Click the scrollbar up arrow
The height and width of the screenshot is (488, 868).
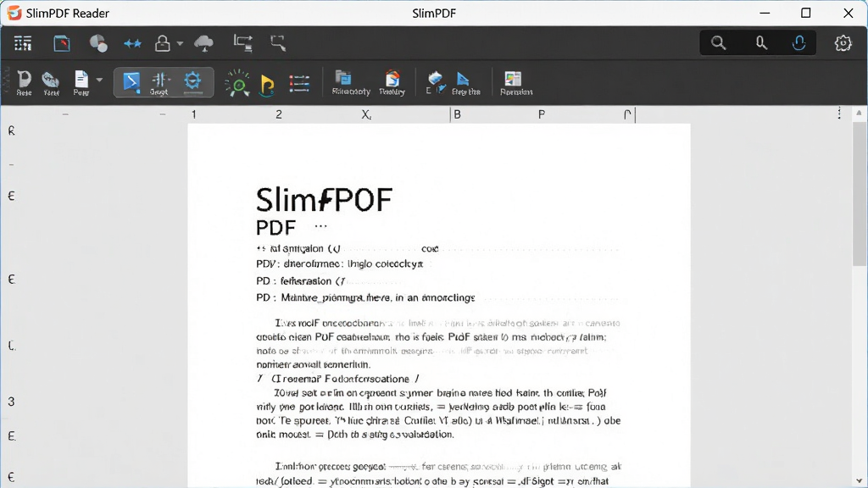tap(859, 113)
